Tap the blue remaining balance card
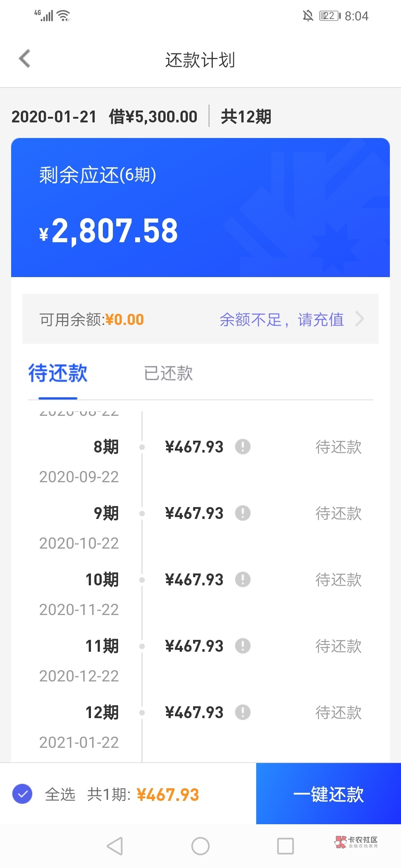This screenshot has height=868, width=401. (200, 207)
